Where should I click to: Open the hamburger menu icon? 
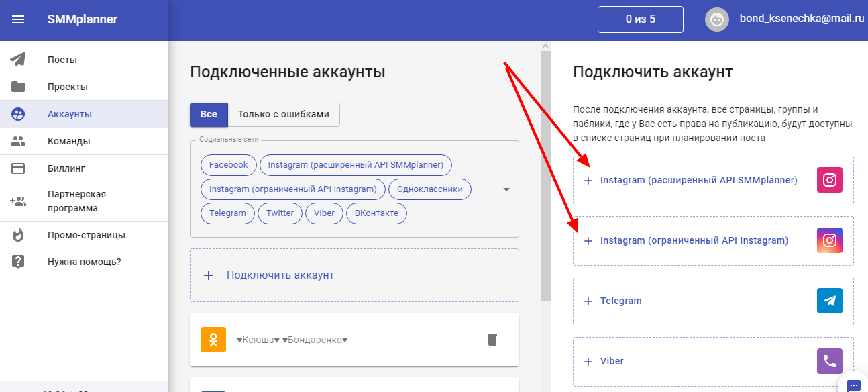pyautogui.click(x=18, y=19)
